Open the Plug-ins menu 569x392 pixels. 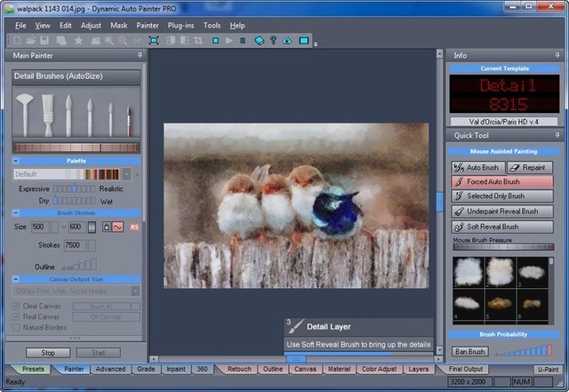(x=181, y=26)
